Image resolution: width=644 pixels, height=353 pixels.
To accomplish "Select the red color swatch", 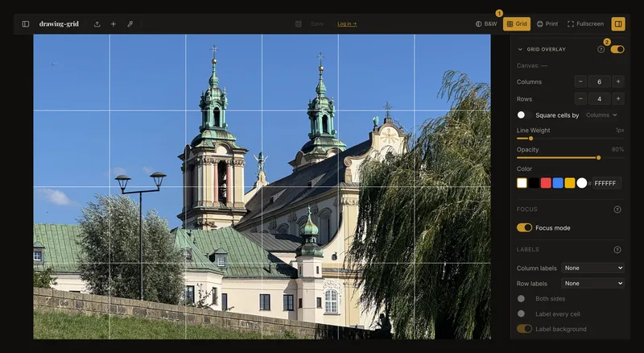I will pos(546,183).
